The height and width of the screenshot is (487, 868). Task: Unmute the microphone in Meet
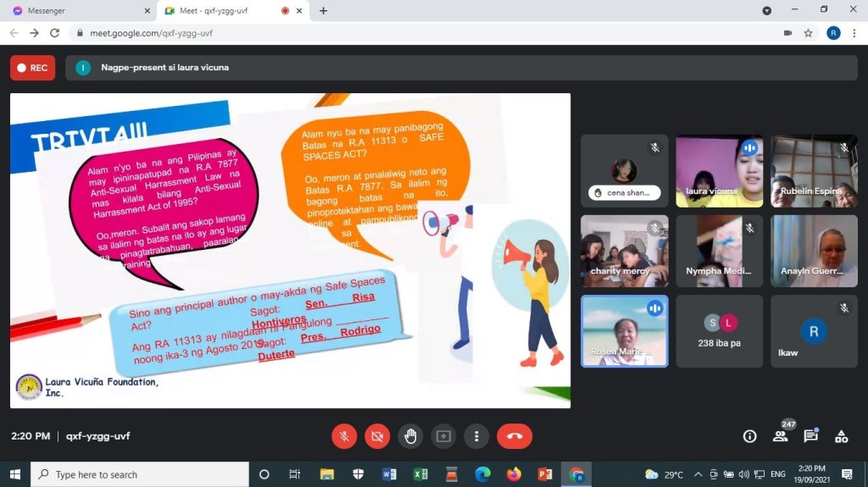(x=344, y=436)
